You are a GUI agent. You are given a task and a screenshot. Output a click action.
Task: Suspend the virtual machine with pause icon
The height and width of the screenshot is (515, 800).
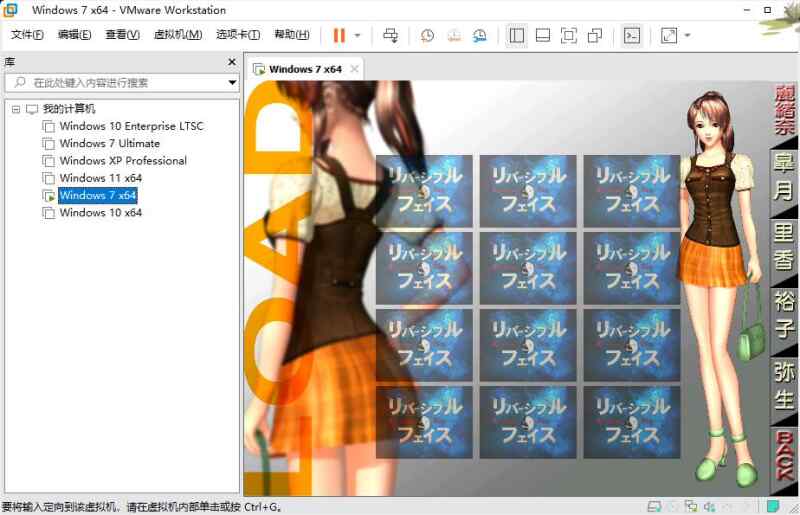pos(339,35)
